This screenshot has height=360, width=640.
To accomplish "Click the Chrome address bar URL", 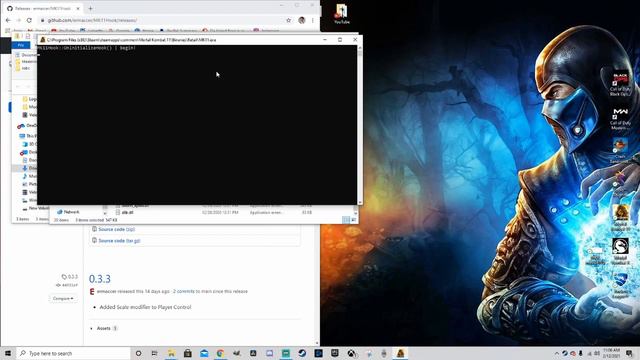I will tap(92, 20).
